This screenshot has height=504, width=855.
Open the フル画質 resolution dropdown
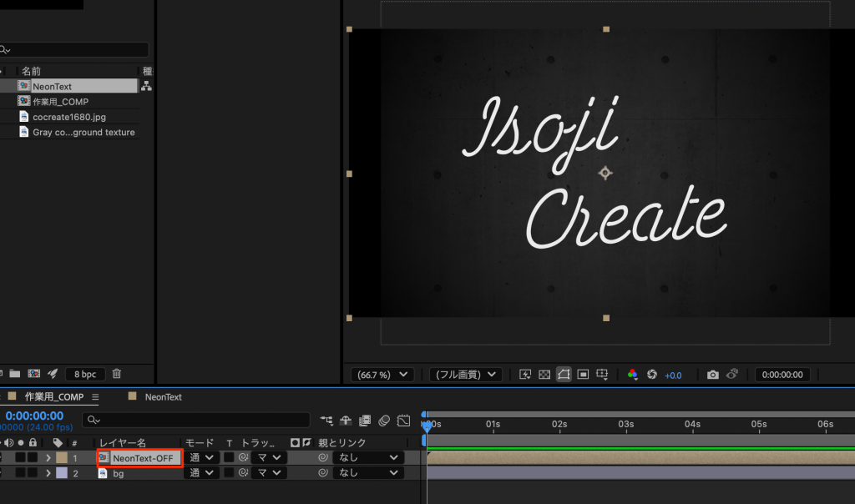465,375
